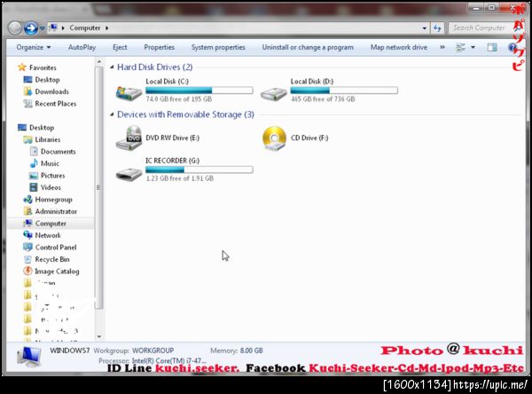Show more toolbar commands chevron
The image size is (532, 394).
[x=442, y=47]
